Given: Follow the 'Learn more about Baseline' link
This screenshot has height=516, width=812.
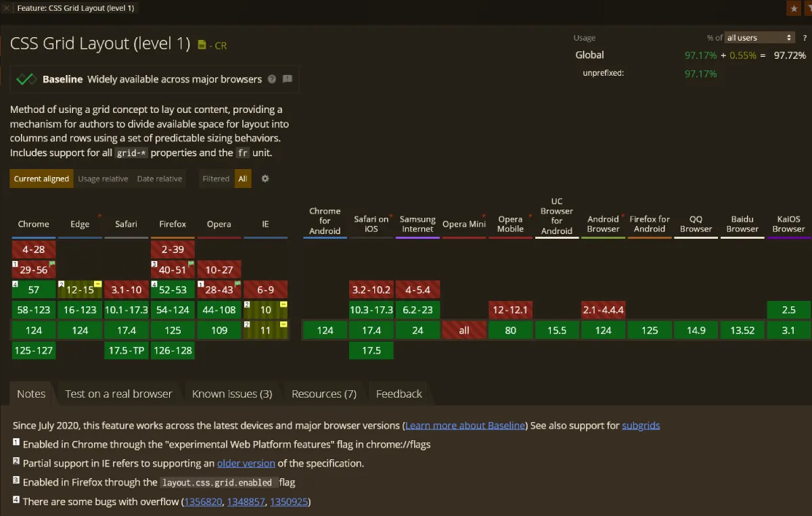Looking at the screenshot, I should point(465,425).
